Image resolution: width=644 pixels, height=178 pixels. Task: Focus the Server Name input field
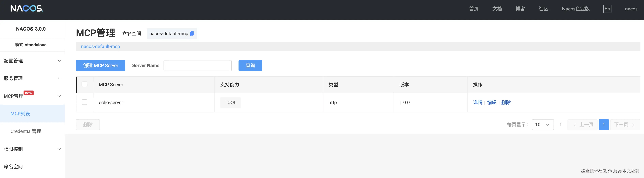197,66
